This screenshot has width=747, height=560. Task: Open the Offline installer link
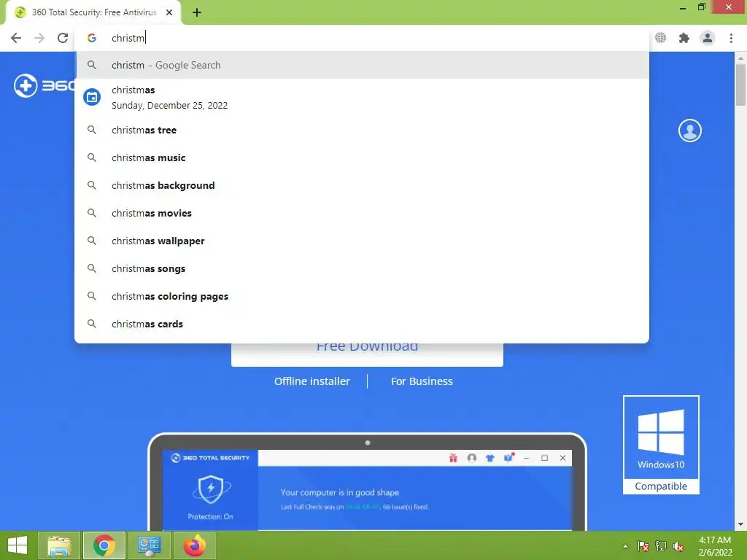[x=312, y=381]
